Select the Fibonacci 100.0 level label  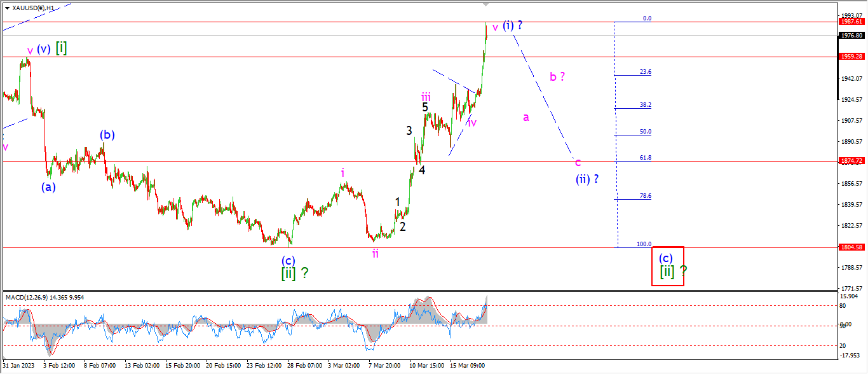click(x=644, y=244)
